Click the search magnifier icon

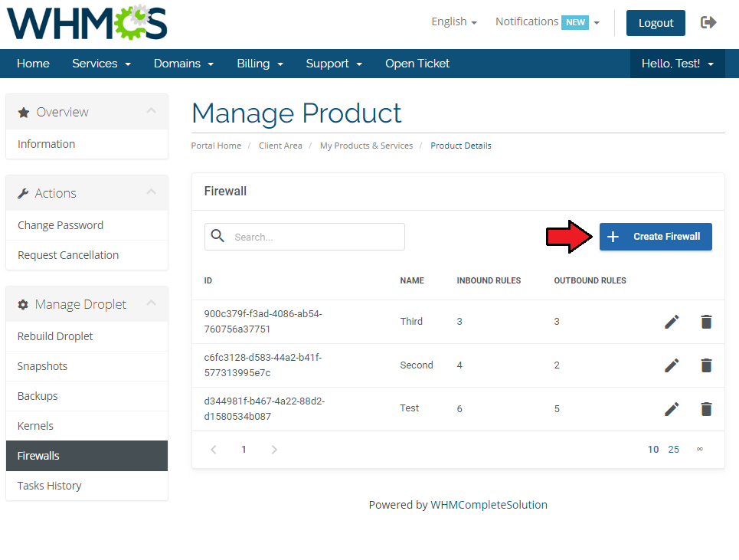pos(217,236)
